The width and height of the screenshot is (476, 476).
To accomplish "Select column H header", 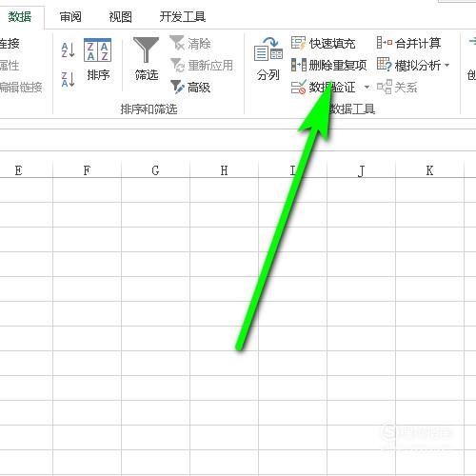I will coord(224,170).
